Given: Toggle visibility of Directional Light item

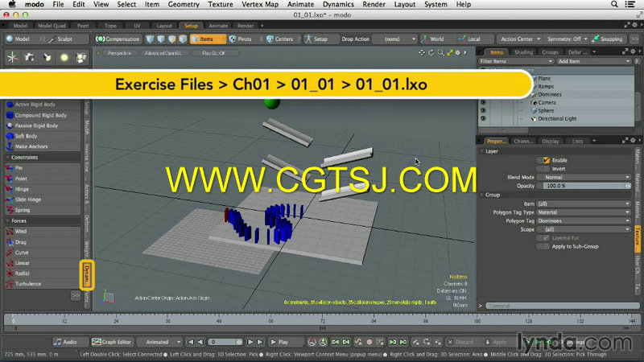Looking at the screenshot, I should pos(484,118).
